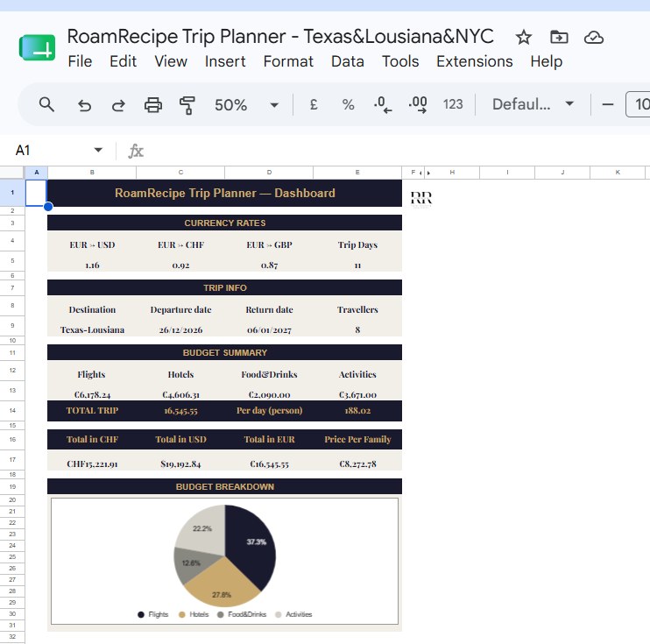Click the fx formula icon
The height and width of the screenshot is (644, 650).
coord(136,151)
